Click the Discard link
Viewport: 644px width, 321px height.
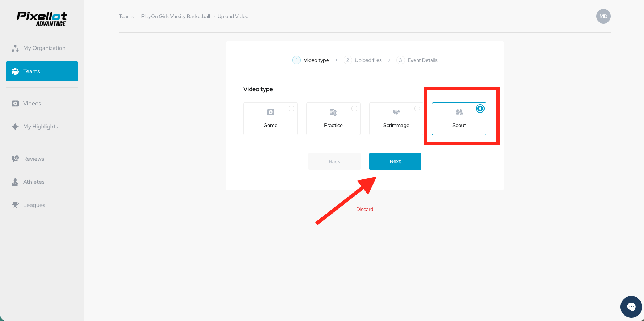tap(364, 209)
